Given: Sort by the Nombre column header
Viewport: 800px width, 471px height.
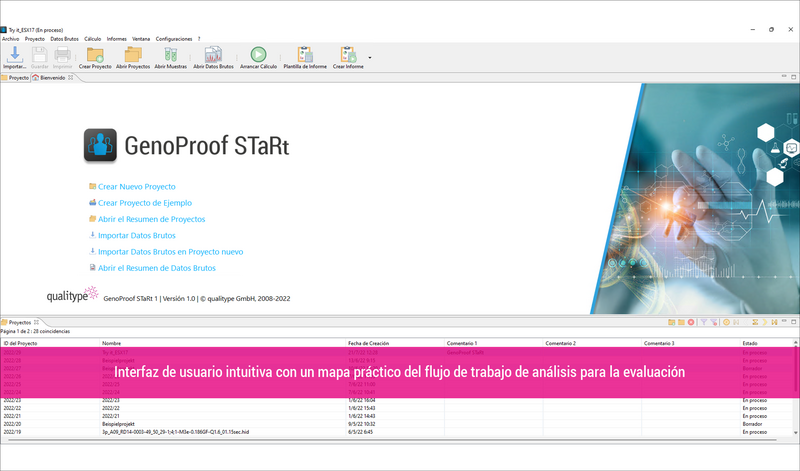Looking at the screenshot, I should coord(223,343).
